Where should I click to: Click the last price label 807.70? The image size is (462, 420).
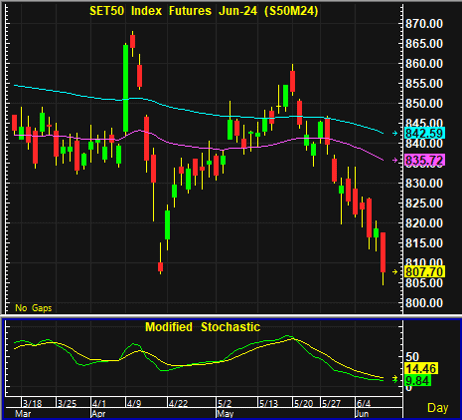424,272
